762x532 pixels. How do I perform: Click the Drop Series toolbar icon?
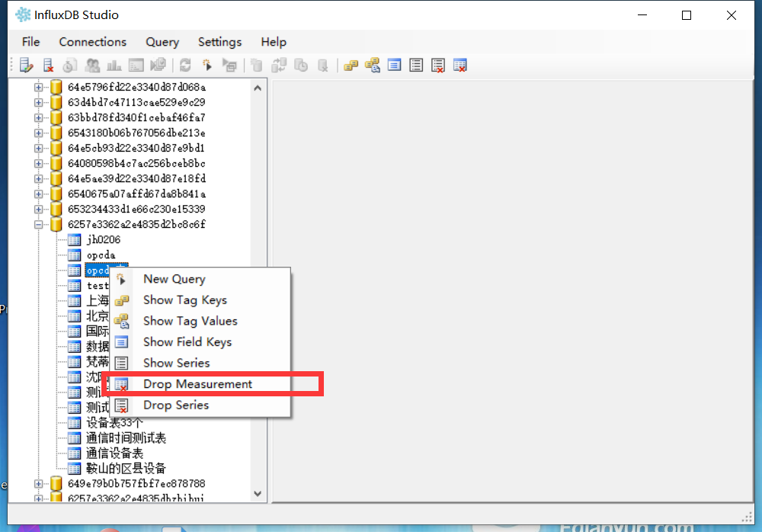tap(438, 65)
